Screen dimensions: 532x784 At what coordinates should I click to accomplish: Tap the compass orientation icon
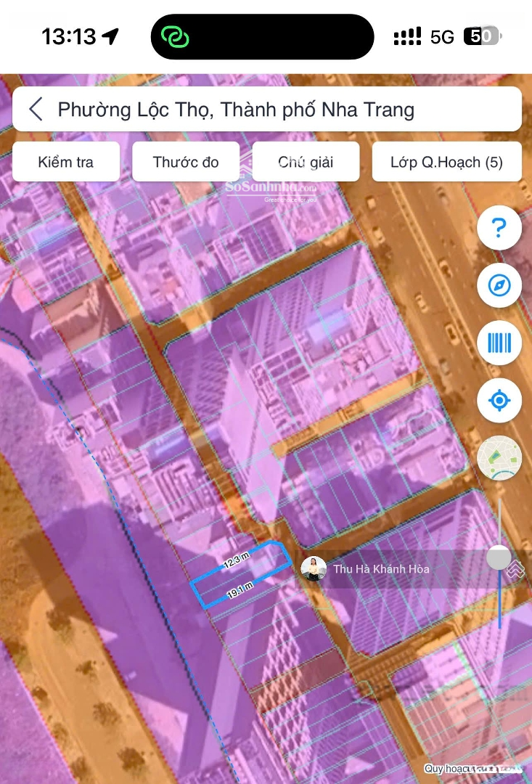(499, 285)
